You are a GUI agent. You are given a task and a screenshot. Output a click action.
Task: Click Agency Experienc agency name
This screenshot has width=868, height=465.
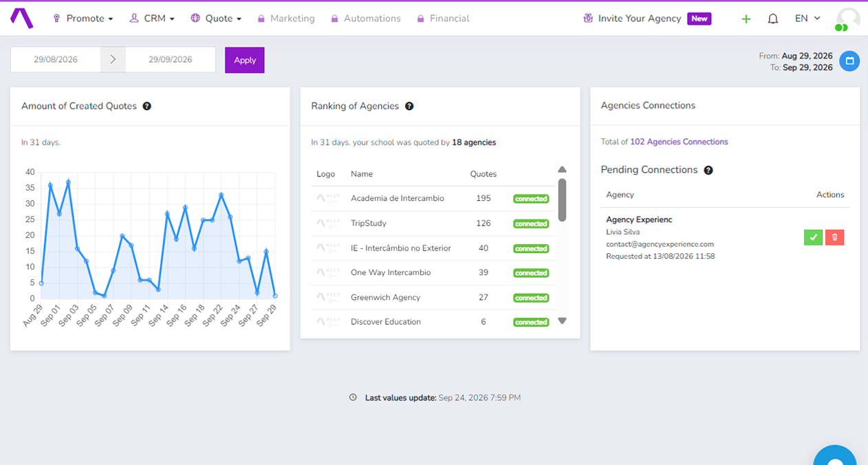coord(639,219)
